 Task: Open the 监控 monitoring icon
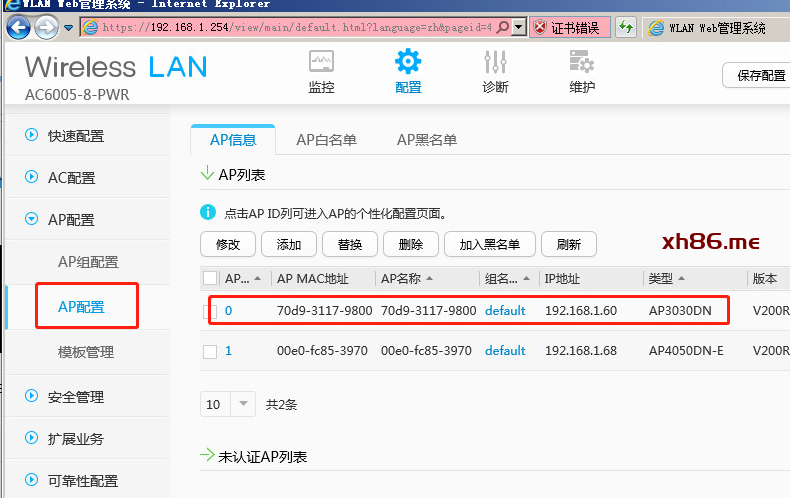(321, 62)
